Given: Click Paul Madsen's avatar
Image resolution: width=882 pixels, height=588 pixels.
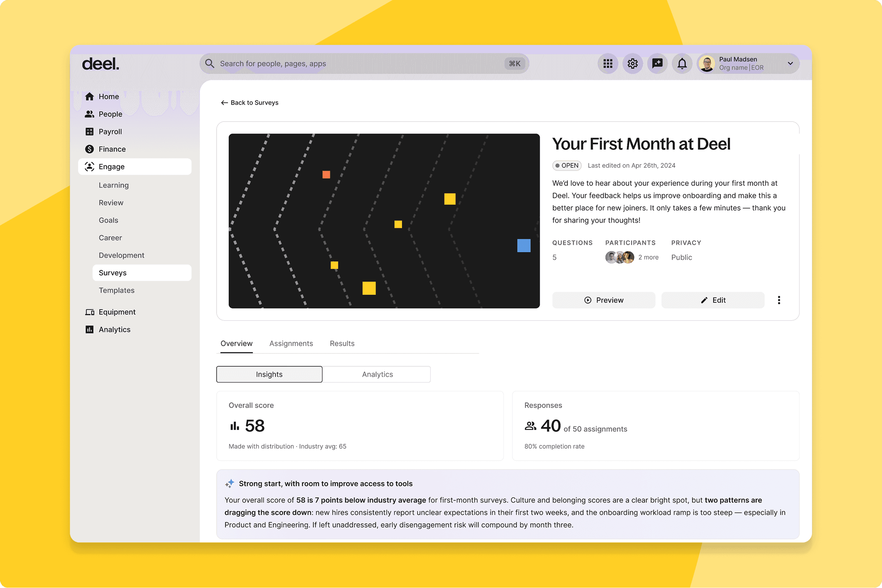Looking at the screenshot, I should coord(707,64).
